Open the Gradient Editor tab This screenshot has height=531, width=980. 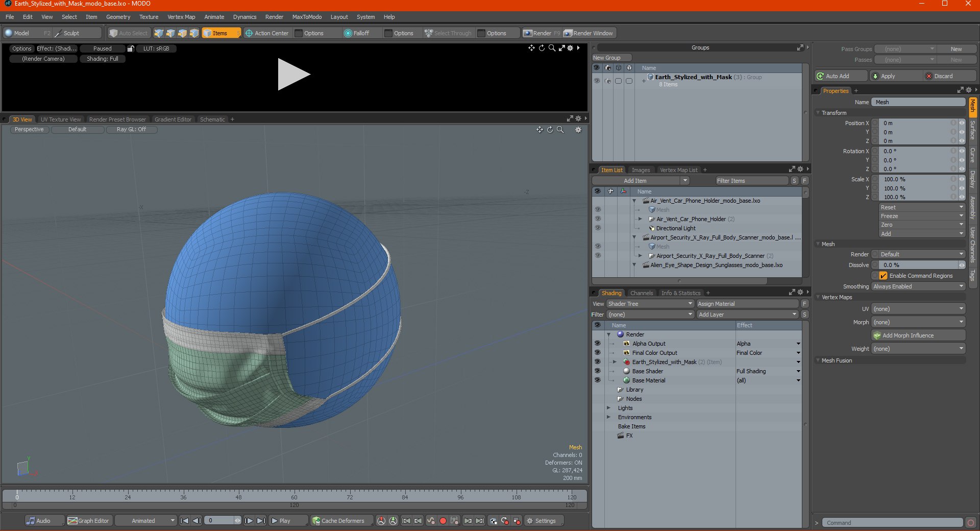(x=173, y=119)
